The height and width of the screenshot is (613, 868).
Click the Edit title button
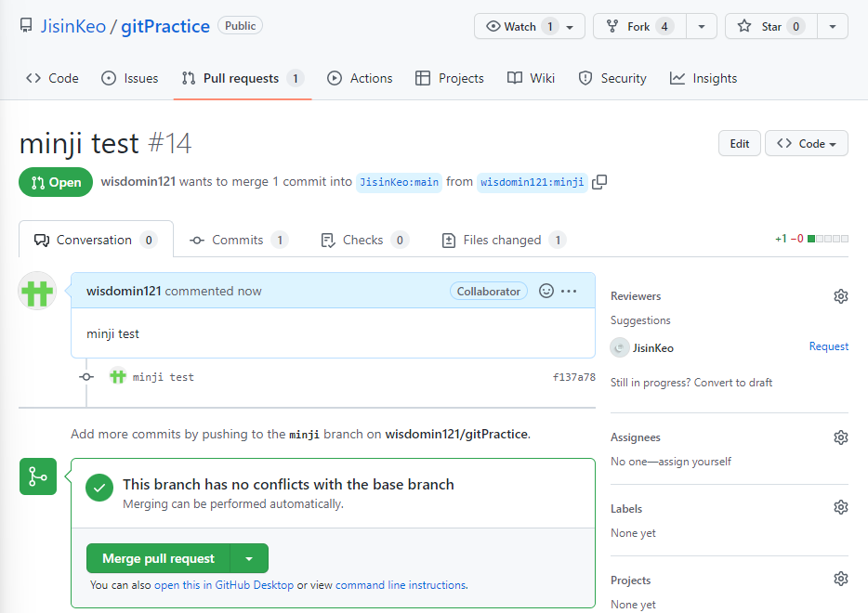pyautogui.click(x=739, y=144)
